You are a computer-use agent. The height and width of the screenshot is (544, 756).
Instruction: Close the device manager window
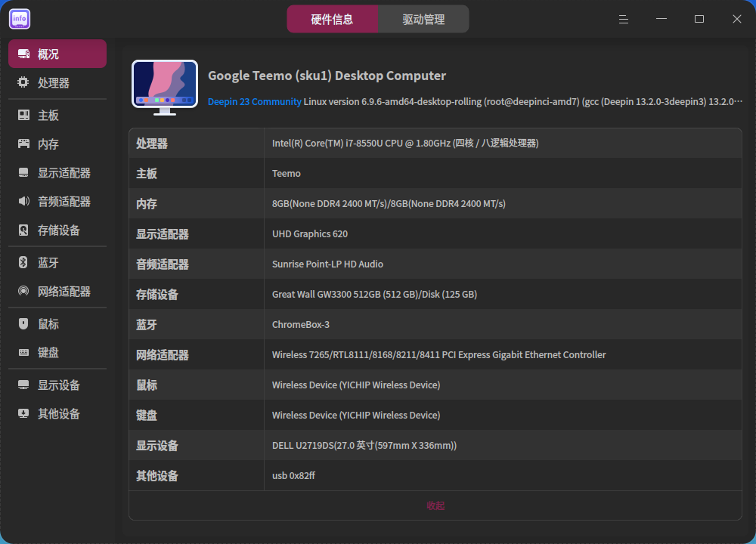pyautogui.click(x=736, y=19)
